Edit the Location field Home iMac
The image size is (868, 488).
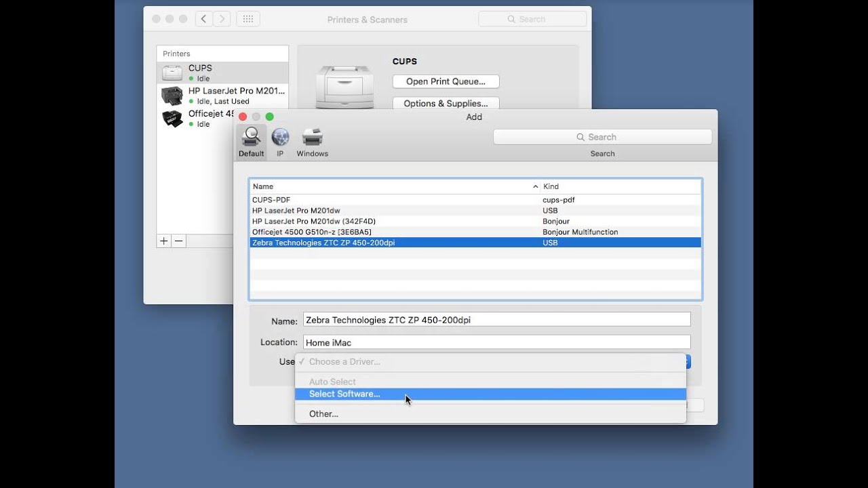(x=496, y=342)
